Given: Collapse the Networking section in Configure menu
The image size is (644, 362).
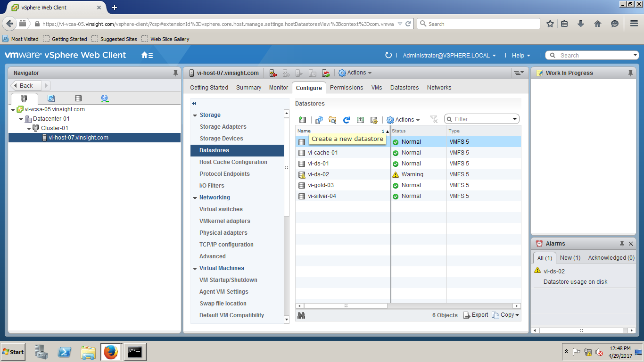Looking at the screenshot, I should tap(195, 198).
